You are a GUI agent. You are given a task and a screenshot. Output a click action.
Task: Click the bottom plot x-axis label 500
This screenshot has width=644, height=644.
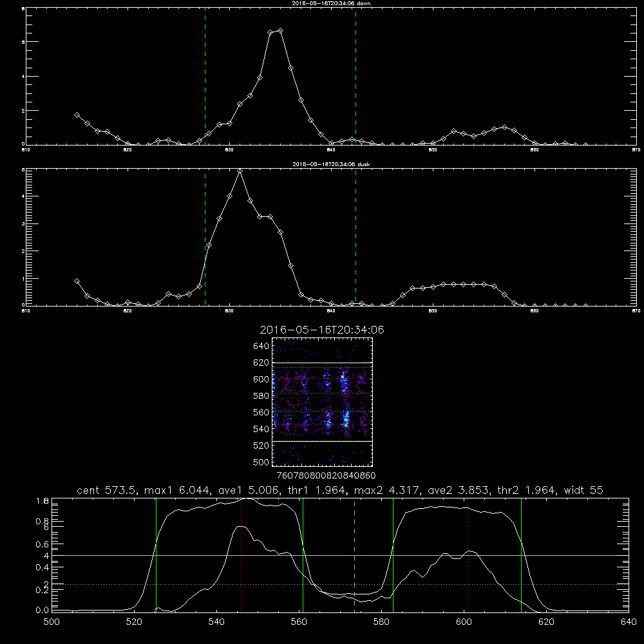click(x=52, y=622)
